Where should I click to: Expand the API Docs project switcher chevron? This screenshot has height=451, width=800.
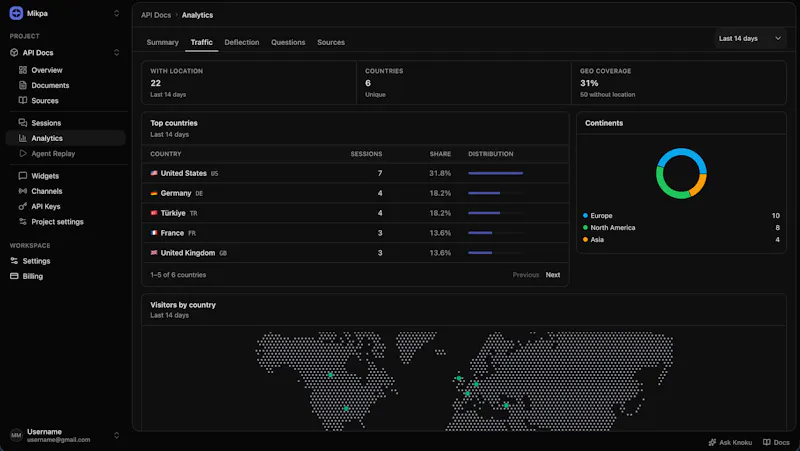click(116, 53)
